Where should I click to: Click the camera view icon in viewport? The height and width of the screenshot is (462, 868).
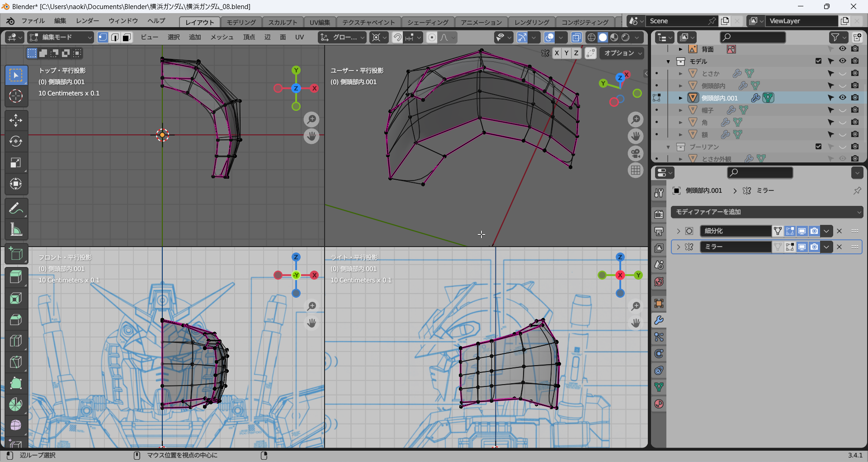coord(636,153)
